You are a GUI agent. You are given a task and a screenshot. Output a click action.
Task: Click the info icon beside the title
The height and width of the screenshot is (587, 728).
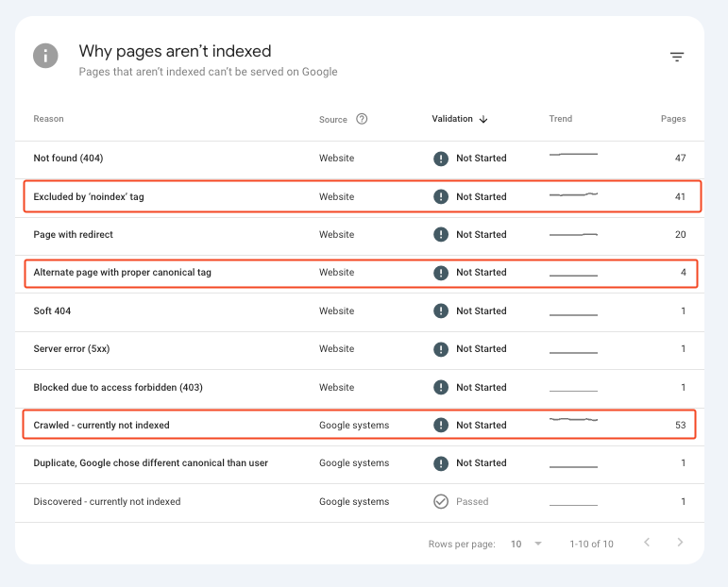pos(45,56)
